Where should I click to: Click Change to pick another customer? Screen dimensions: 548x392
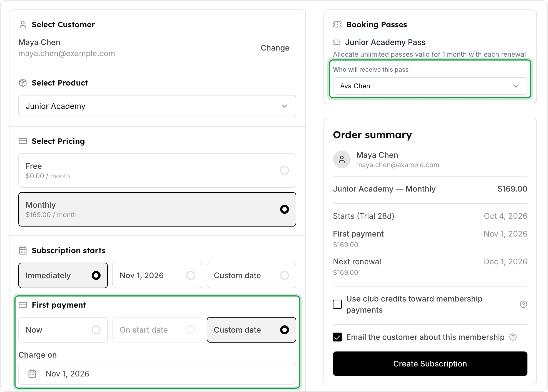275,48
